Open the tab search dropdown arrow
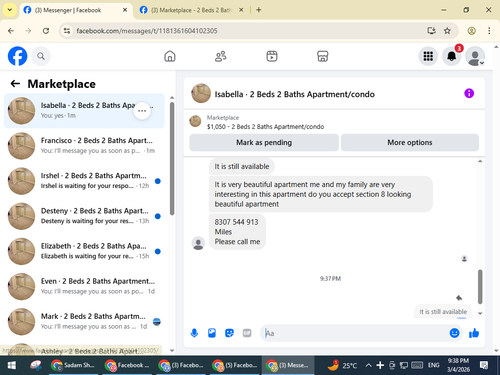This screenshot has width=500, height=375. coord(10,10)
